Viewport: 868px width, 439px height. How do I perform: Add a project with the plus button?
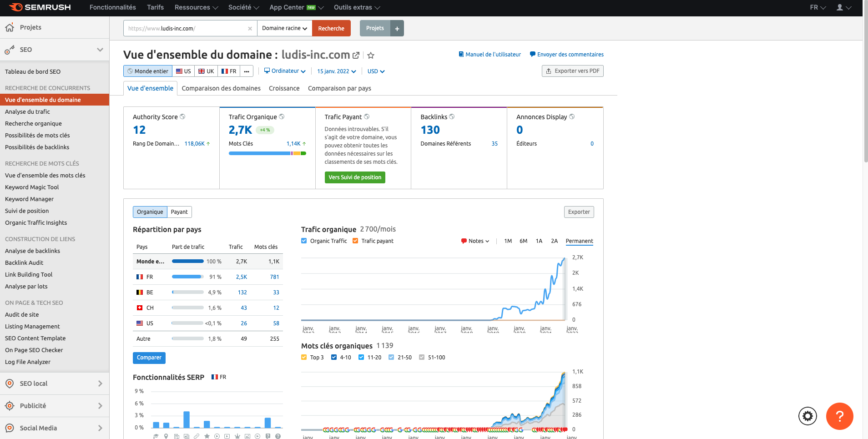(397, 29)
